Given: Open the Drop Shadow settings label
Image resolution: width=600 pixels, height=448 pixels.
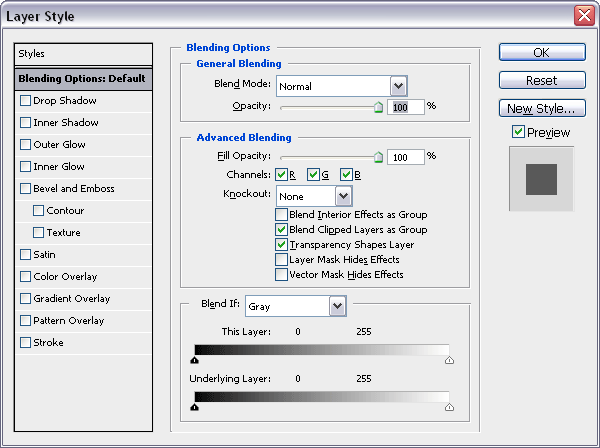Looking at the screenshot, I should point(65,101).
